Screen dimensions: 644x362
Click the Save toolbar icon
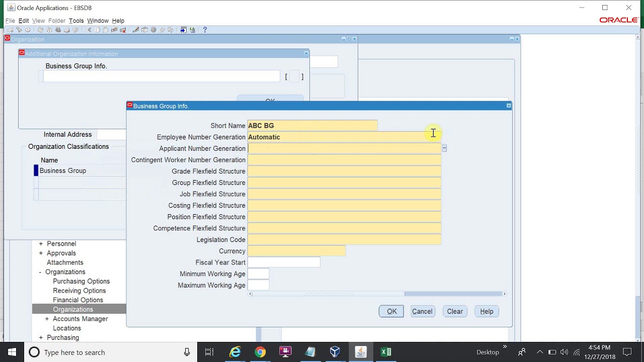(41, 30)
